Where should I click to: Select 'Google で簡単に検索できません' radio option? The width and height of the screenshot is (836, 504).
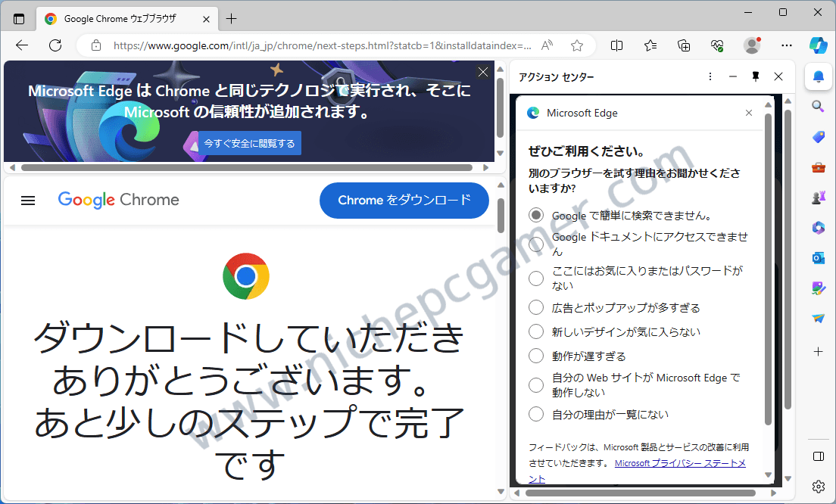(x=536, y=215)
